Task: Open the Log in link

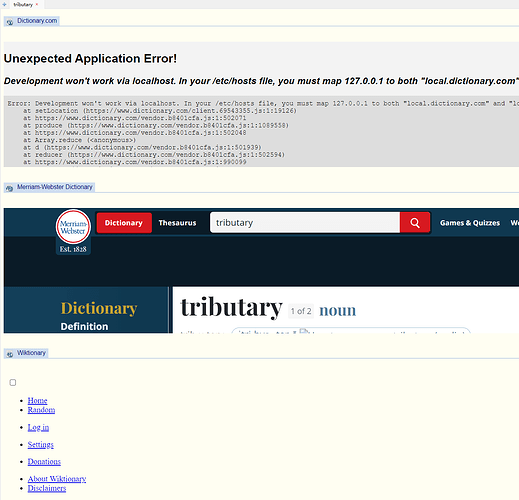Action: [38, 427]
